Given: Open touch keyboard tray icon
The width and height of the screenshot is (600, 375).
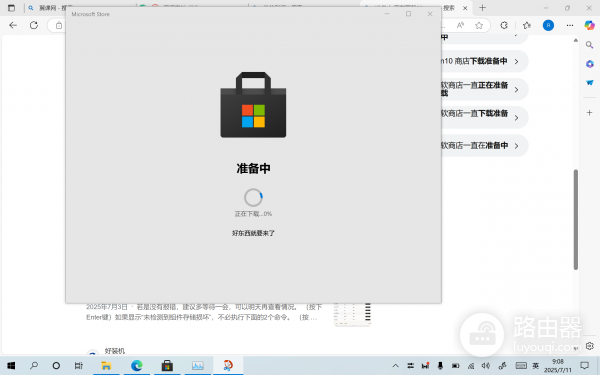Looking at the screenshot, I should coord(521,366).
